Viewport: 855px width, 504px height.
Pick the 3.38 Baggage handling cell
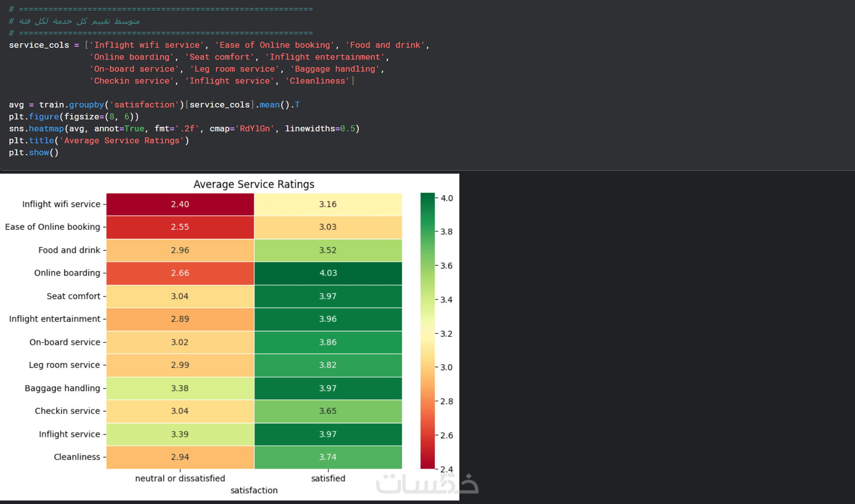pos(180,388)
